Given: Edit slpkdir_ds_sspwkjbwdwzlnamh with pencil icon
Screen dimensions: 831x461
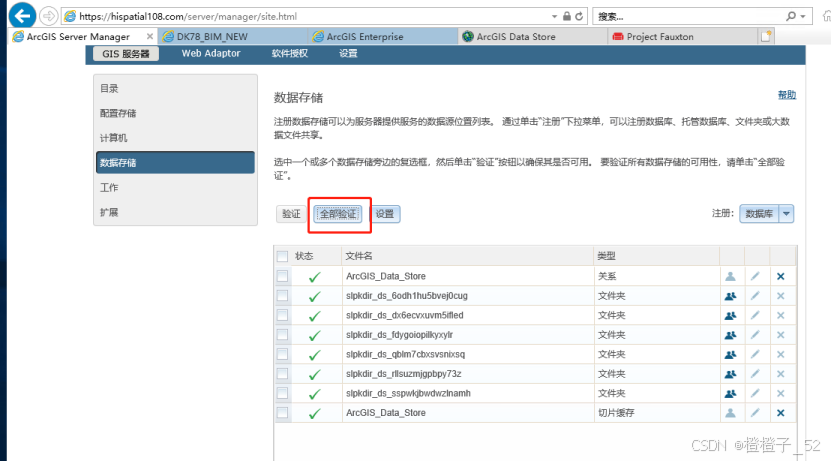Looking at the screenshot, I should [755, 393].
